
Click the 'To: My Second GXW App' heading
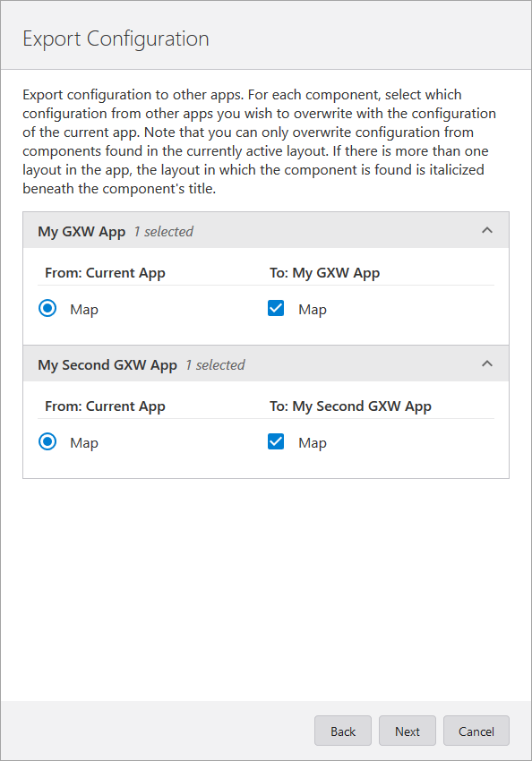pyautogui.click(x=351, y=406)
